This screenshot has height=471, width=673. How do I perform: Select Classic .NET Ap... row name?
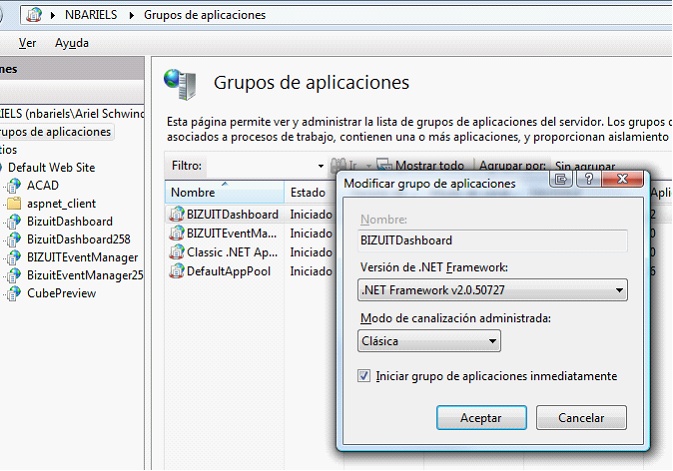(x=232, y=252)
